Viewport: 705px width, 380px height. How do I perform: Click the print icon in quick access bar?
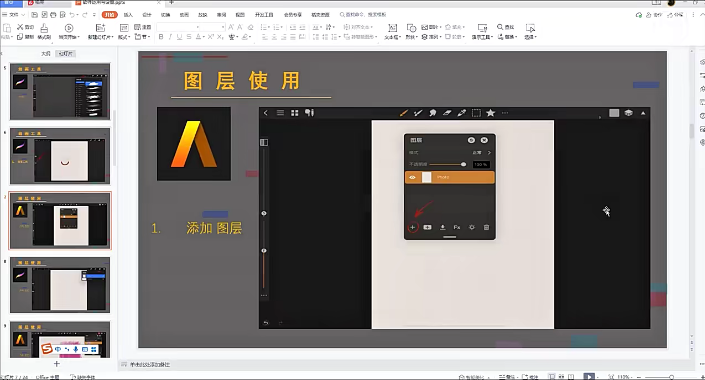click(54, 15)
